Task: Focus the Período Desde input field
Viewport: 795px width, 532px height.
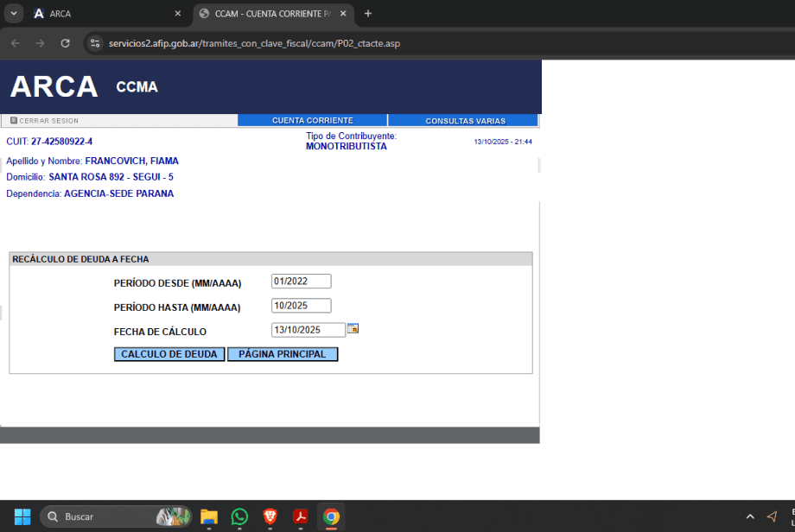Action: [302, 282]
